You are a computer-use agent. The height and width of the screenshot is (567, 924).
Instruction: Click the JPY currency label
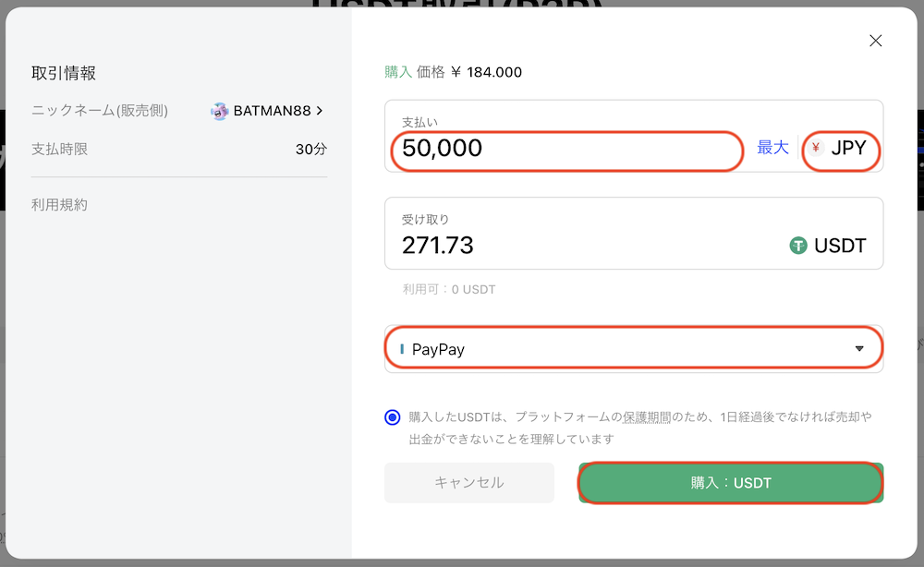click(x=848, y=148)
